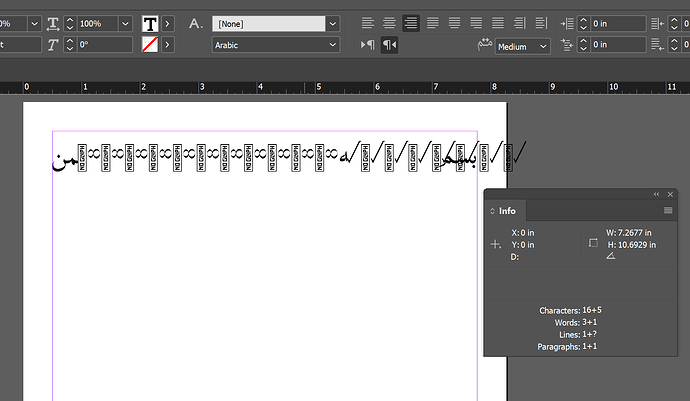Click the horizontal scale 100% field

click(x=98, y=24)
